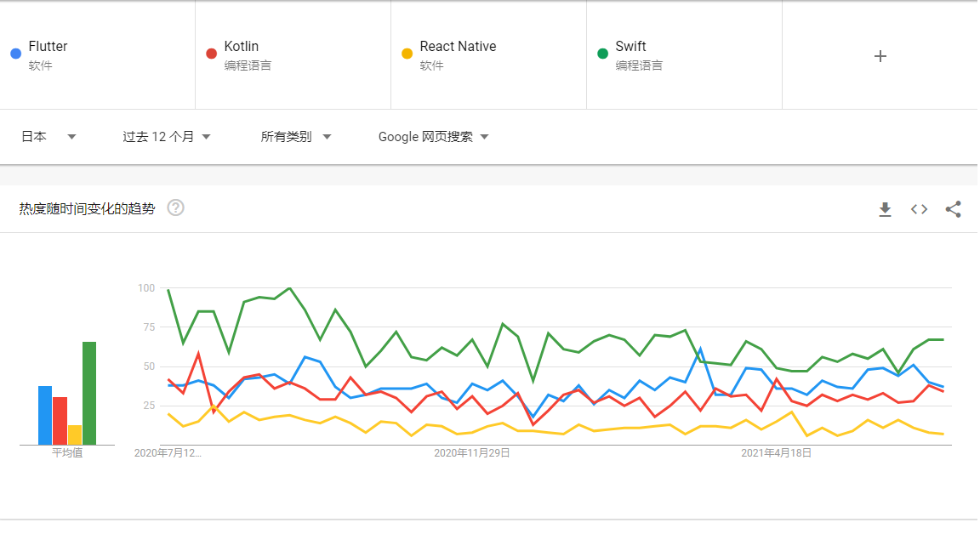Click the green Swift average bar
The image size is (980, 551).
click(x=89, y=393)
